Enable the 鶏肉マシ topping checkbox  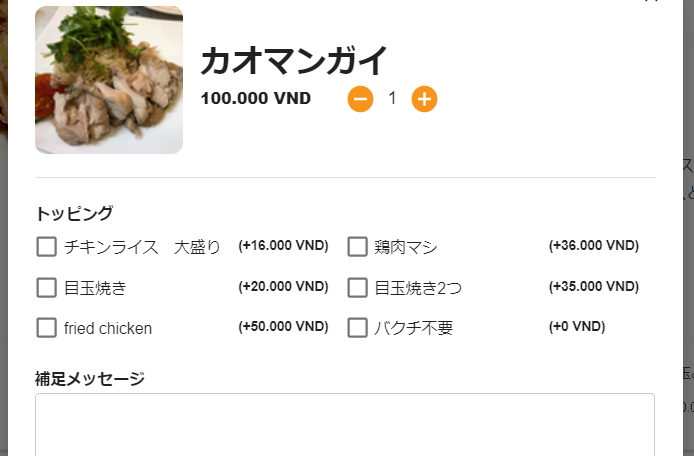tap(358, 247)
